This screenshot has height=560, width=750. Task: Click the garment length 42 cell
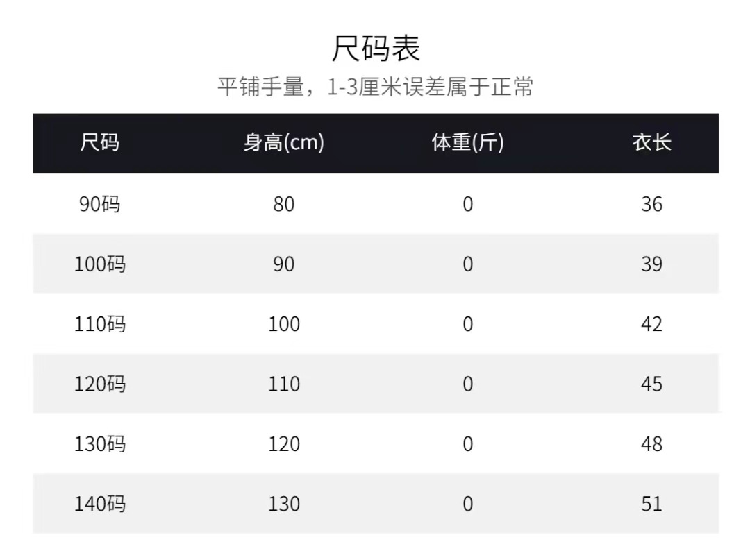651,324
